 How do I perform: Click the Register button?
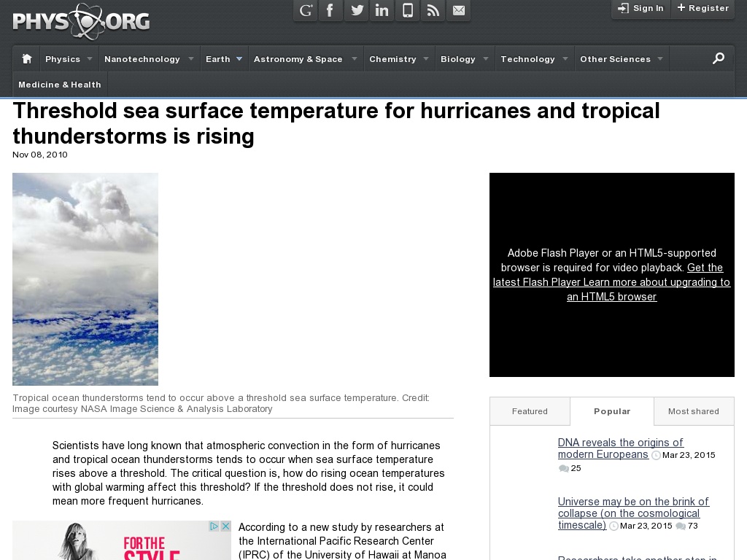tap(703, 9)
